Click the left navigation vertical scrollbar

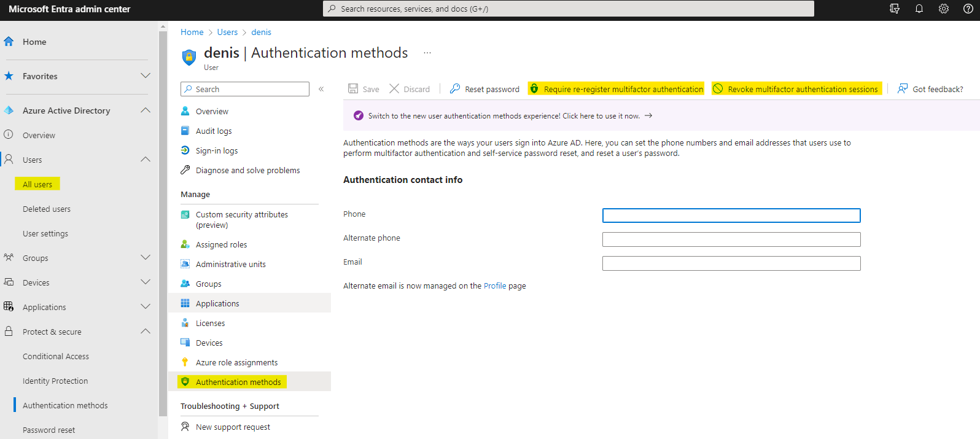pos(163,224)
